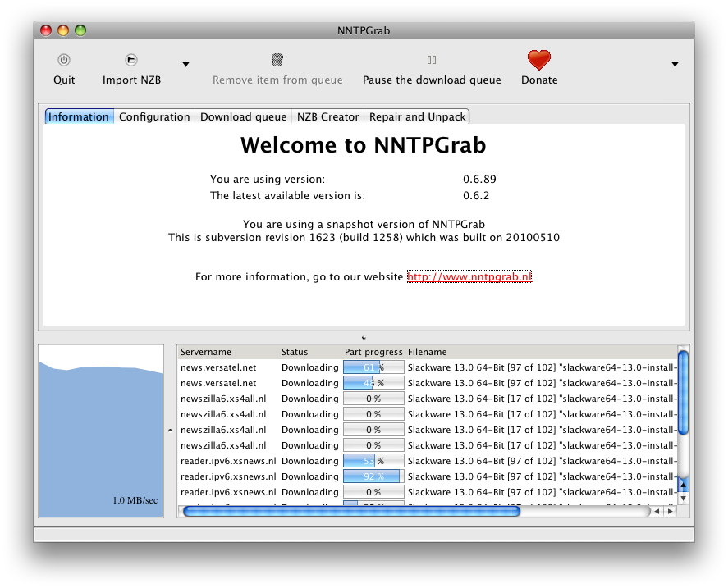Click the horizontal scrollbar left arrow
Viewport: 728px width, 588px height.
point(658,511)
